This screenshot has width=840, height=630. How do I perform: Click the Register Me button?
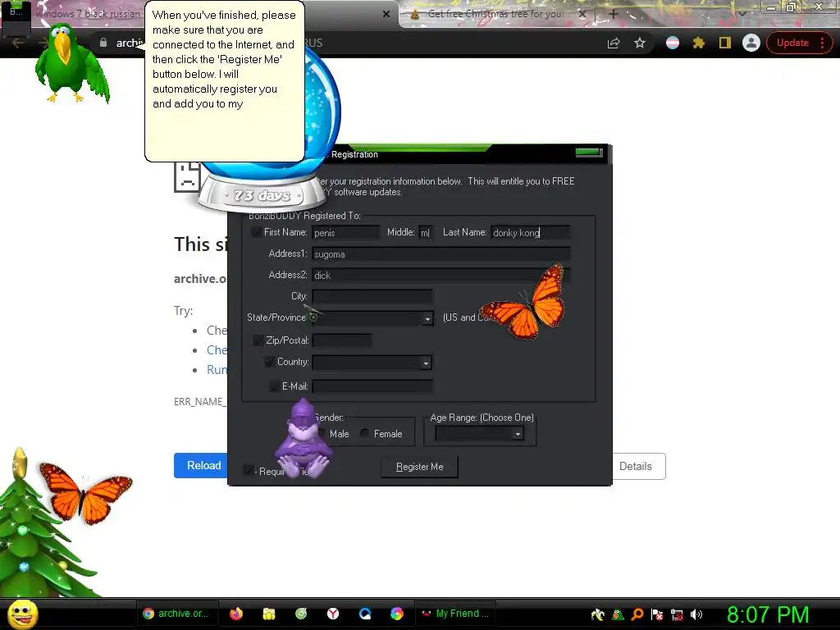click(x=419, y=467)
